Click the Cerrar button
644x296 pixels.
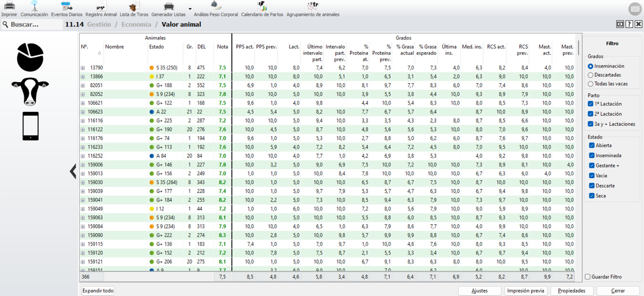618,291
